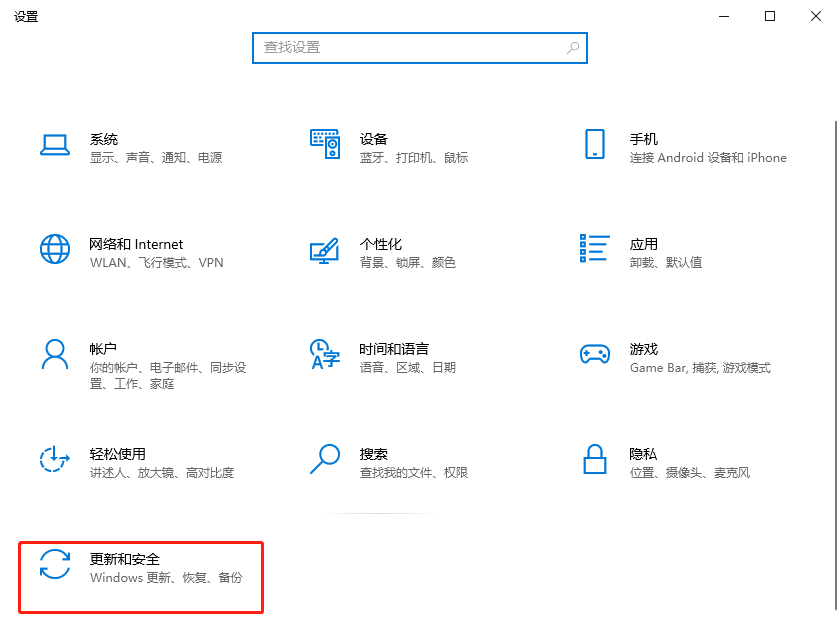Screen dimensions: 839x632
Task: Open the 更新和安全 title text
Action: click(125, 559)
